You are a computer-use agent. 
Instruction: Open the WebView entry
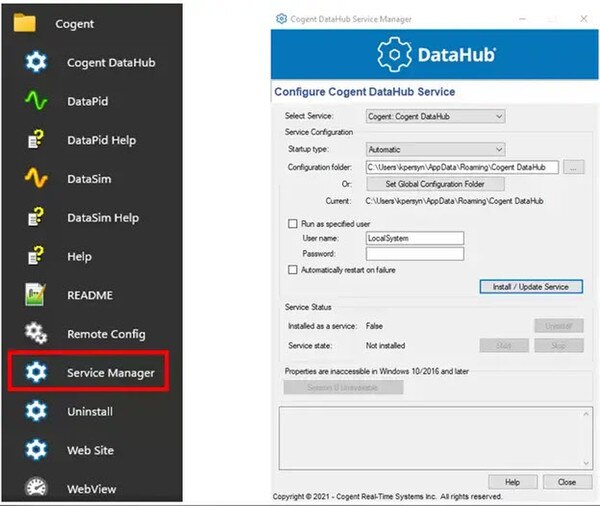click(91, 489)
